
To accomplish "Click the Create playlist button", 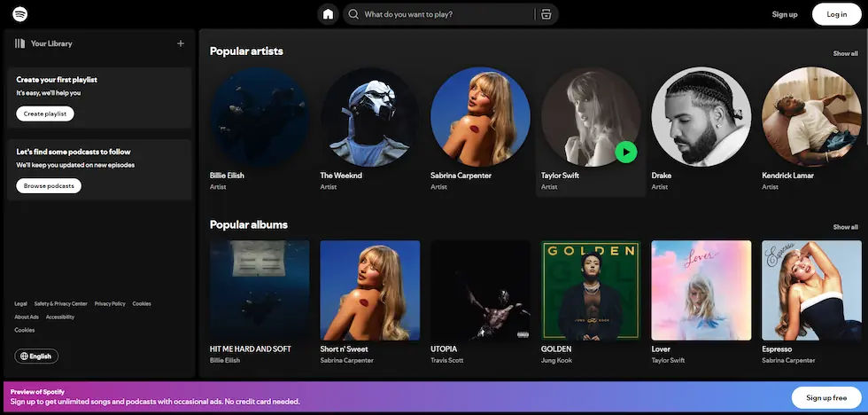I will (45, 114).
